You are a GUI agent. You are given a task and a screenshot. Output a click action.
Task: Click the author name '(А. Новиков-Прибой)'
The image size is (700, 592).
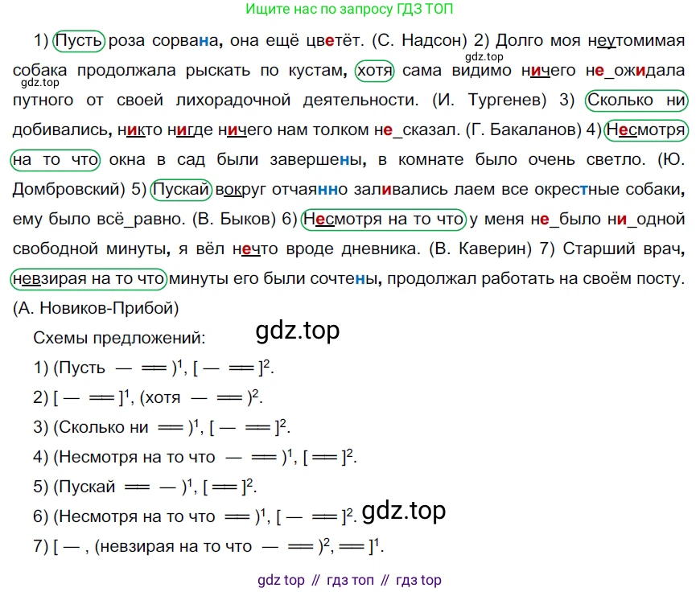(x=96, y=308)
